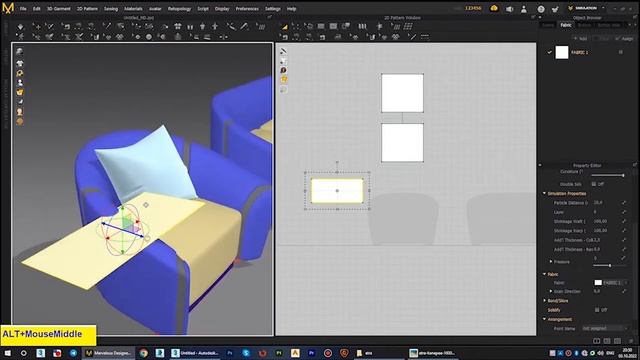Screen dimensions: 640x360
Task: Open the Point Name dropdown
Action: pos(605,328)
